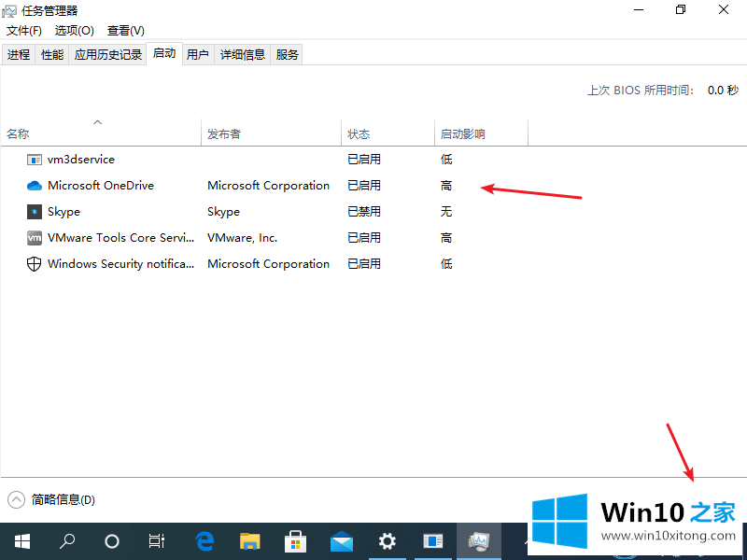Switch to the 用户 tab
The width and height of the screenshot is (747, 560).
[198, 55]
